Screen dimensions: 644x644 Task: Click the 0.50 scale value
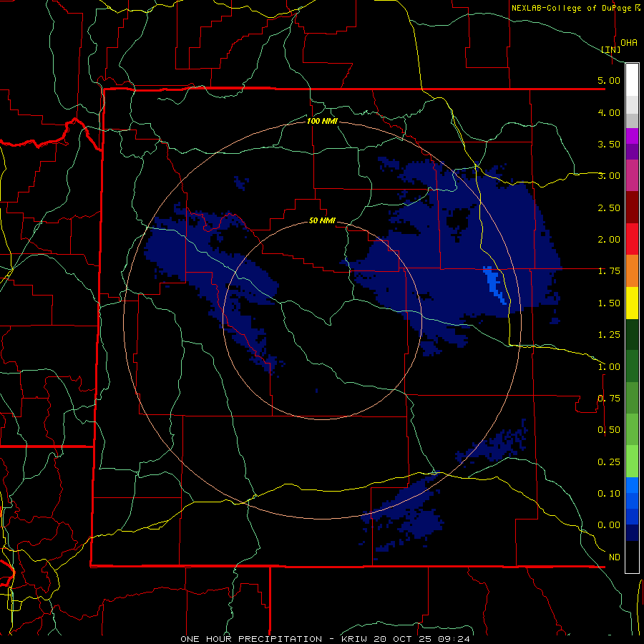click(609, 430)
